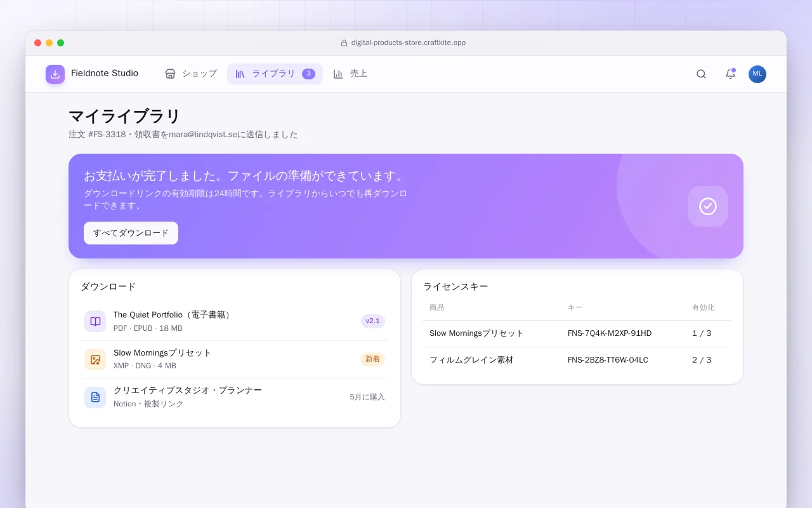Minimize the window with the yellow button
The height and width of the screenshot is (508, 812).
coord(49,43)
